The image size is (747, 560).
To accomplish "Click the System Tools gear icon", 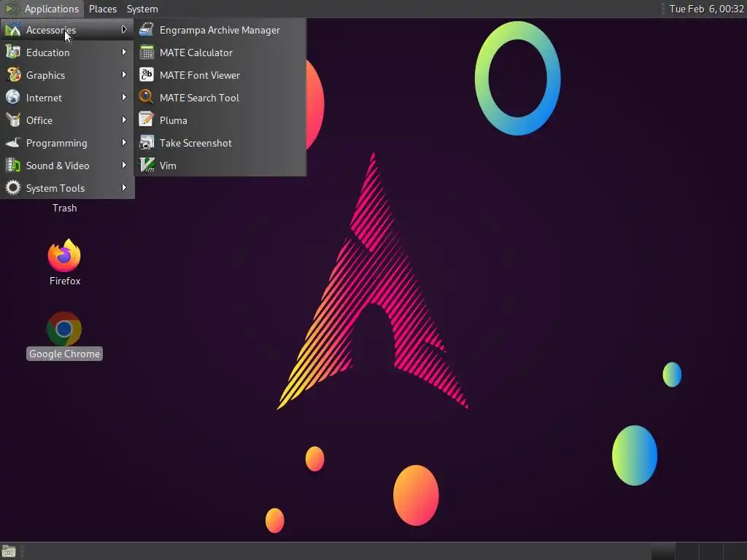I will coord(13,187).
